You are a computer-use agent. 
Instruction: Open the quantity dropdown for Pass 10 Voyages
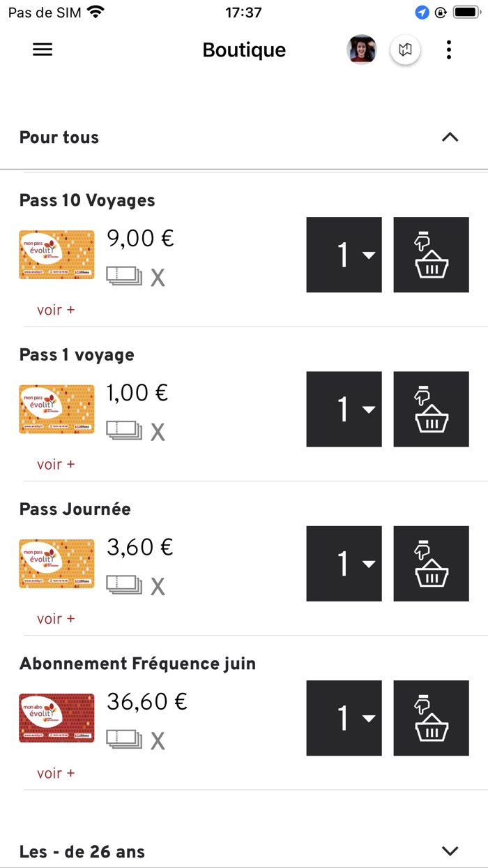(x=344, y=254)
